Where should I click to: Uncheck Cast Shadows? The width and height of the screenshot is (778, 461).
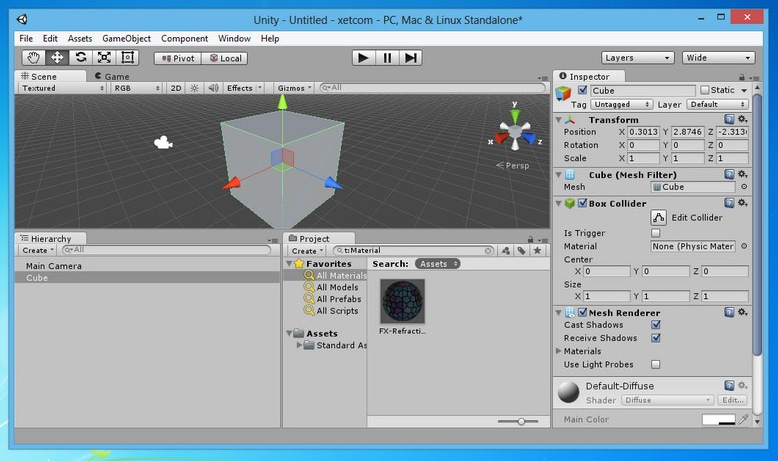pos(655,325)
